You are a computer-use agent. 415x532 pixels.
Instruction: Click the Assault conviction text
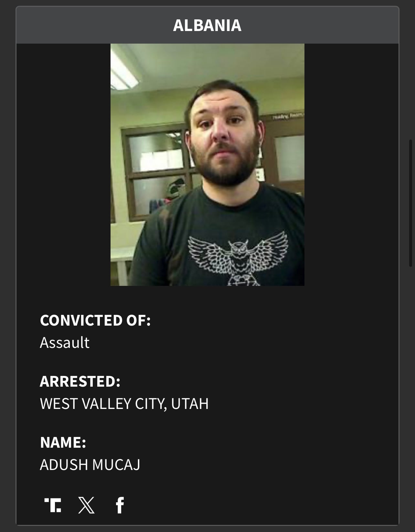65,342
